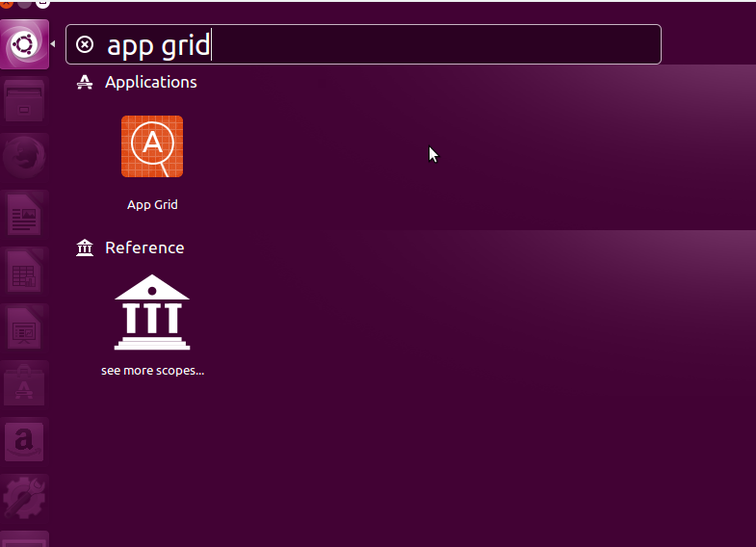Image resolution: width=756 pixels, height=547 pixels.
Task: Click the 'see more scopes...' label
Action: [x=153, y=371]
